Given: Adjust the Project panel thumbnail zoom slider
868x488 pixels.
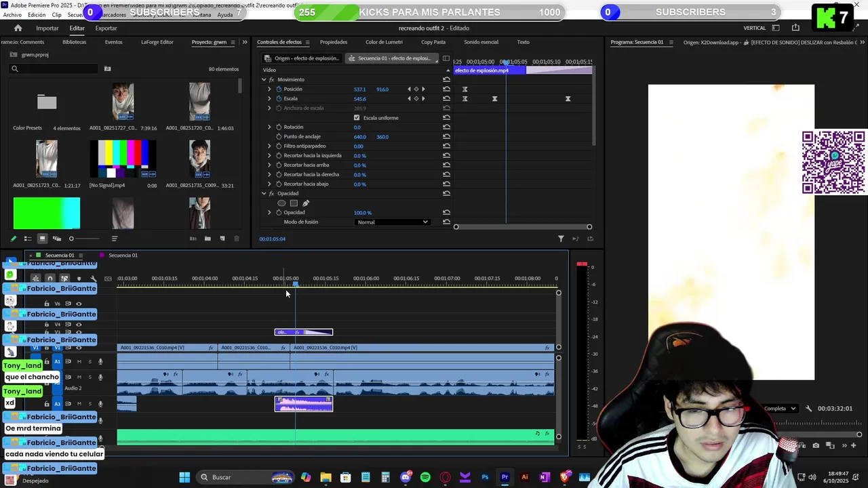Looking at the screenshot, I should (x=85, y=239).
